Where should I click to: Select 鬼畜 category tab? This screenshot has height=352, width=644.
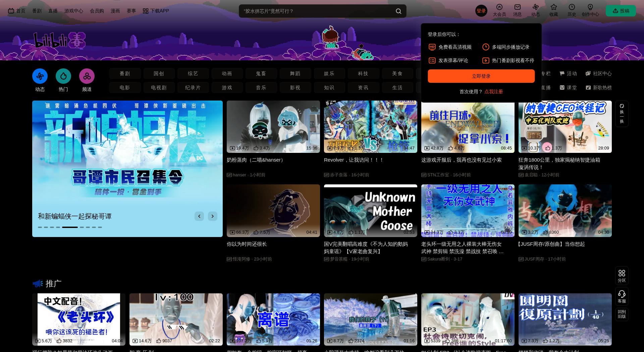coord(261,73)
